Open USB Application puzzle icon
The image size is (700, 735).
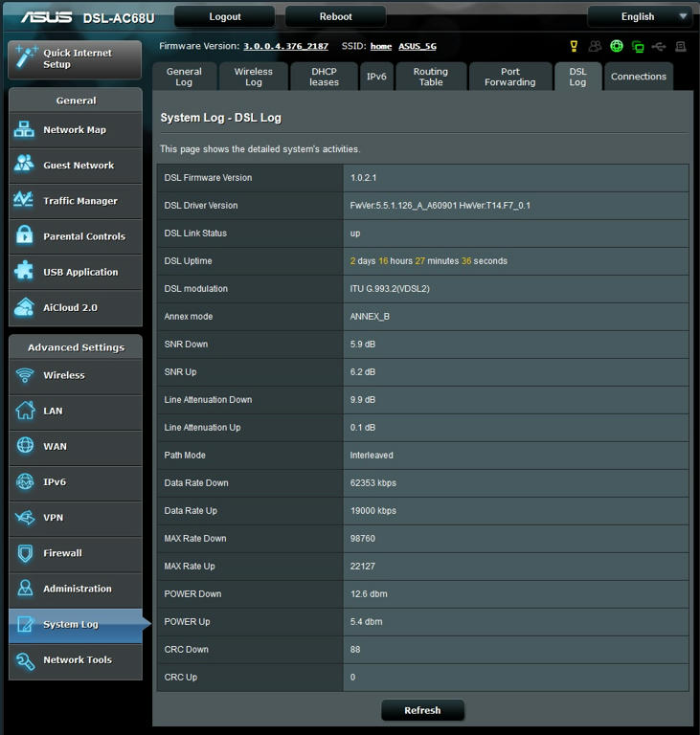click(24, 271)
